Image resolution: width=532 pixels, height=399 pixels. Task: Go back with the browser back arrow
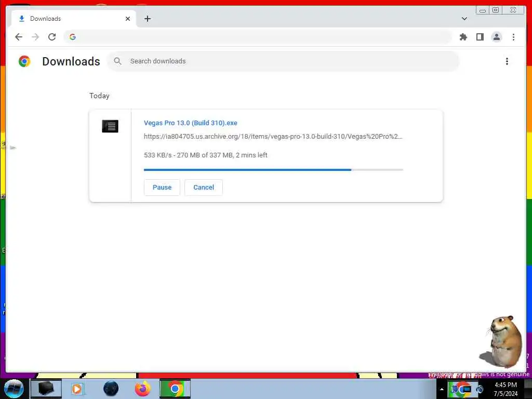[19, 37]
